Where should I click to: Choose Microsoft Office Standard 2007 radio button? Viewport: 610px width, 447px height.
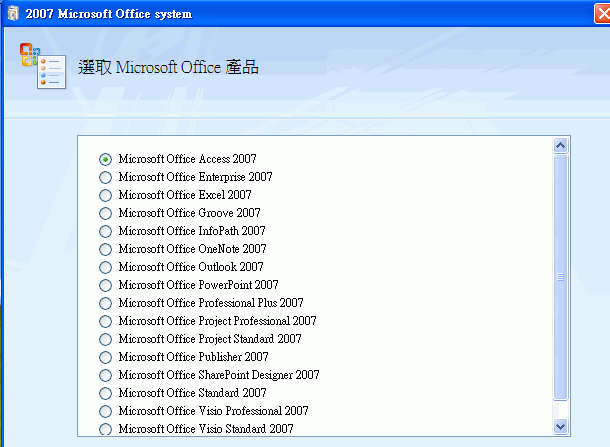click(x=105, y=393)
